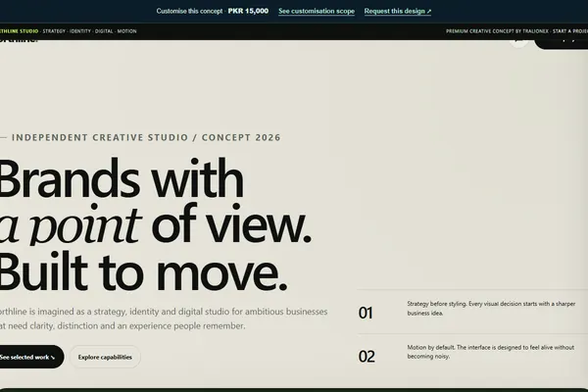Click the italic 'a point' headline words
The width and height of the screenshot is (588, 392).
[x=71, y=225]
